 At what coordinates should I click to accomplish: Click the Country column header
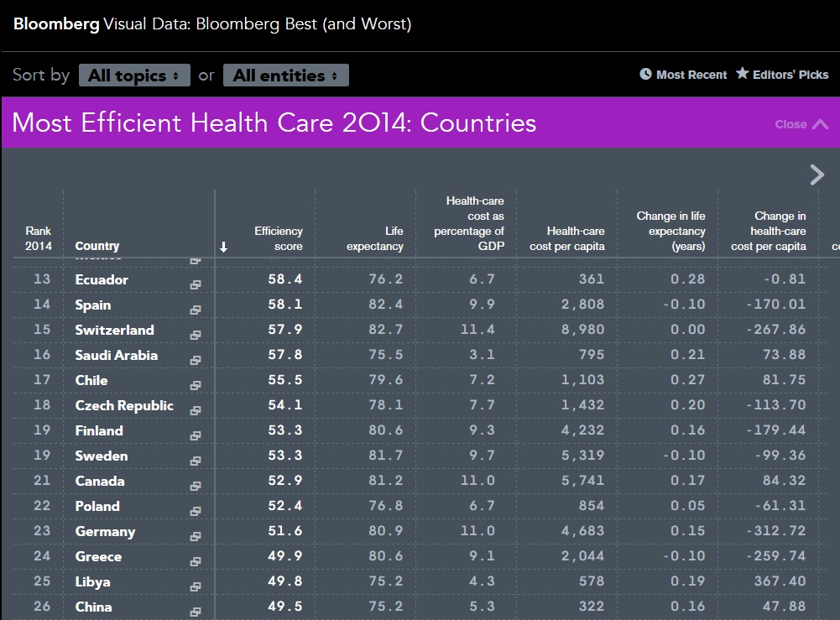click(97, 246)
